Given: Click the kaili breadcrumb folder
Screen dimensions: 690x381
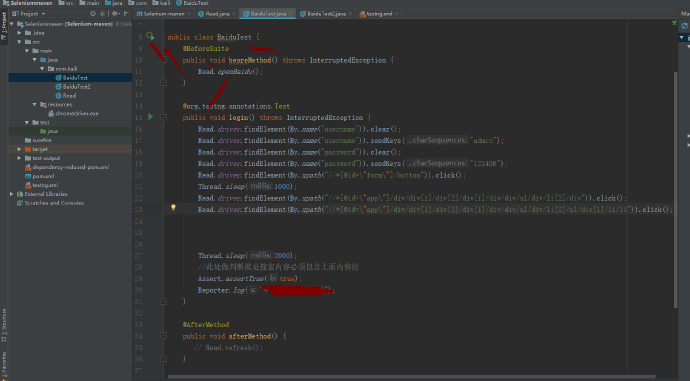Looking at the screenshot, I should point(161,3).
